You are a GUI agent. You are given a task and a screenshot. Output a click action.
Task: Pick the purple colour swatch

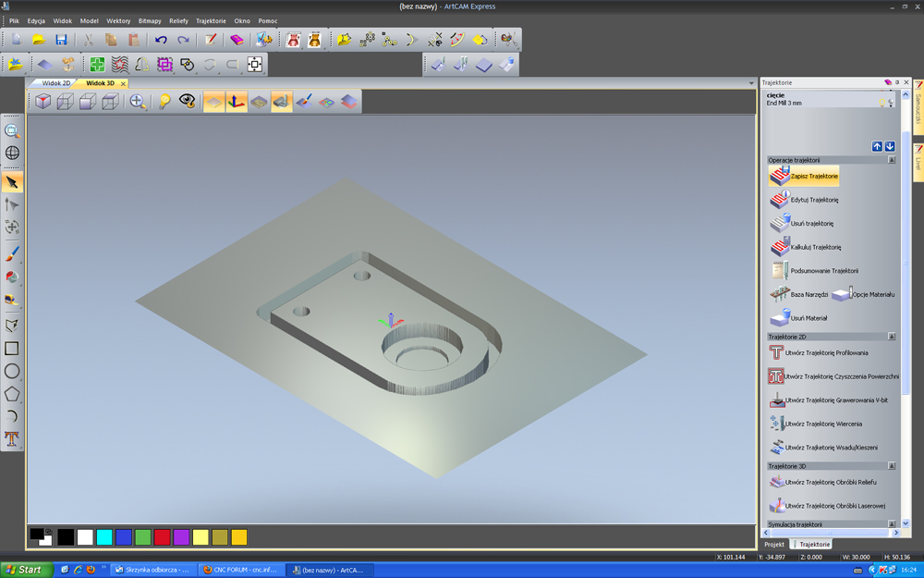(x=181, y=536)
